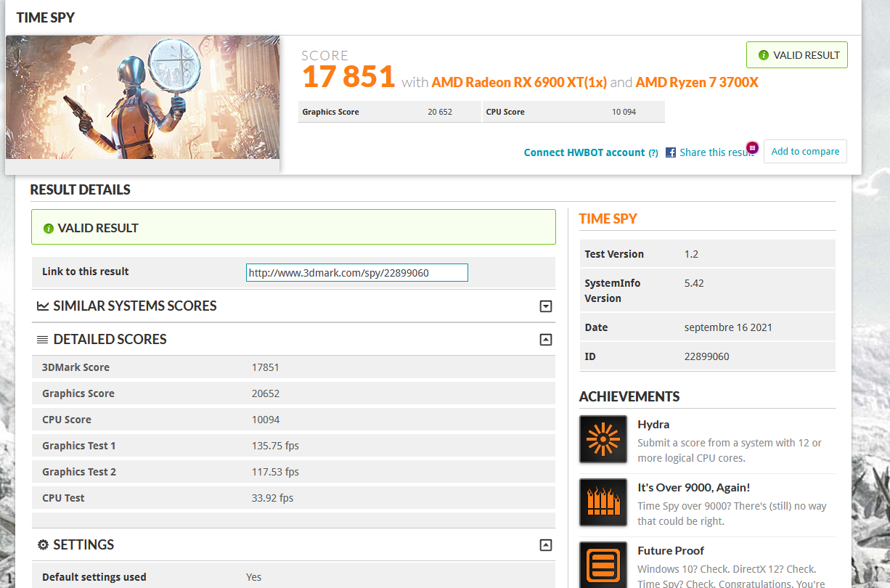This screenshot has width=890, height=588.
Task: Click the chart icon beside Similar Systems Scores
Action: click(x=43, y=306)
